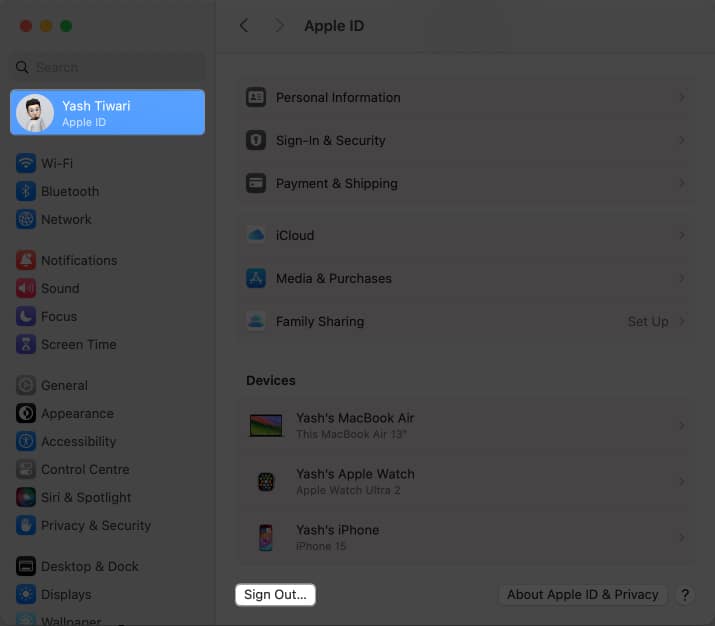Open About Apple ID & Privacy
Viewport: 715px width, 626px height.
tap(583, 595)
